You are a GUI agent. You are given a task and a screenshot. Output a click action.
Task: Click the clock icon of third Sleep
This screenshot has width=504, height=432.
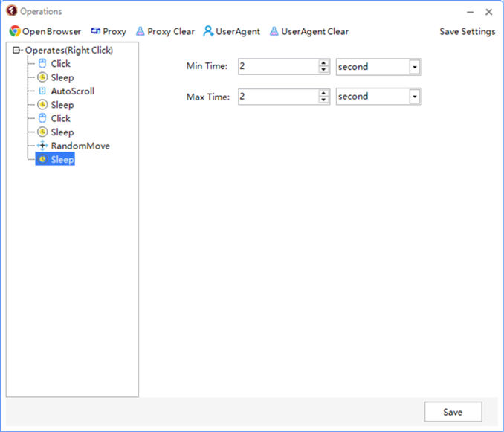[42, 132]
